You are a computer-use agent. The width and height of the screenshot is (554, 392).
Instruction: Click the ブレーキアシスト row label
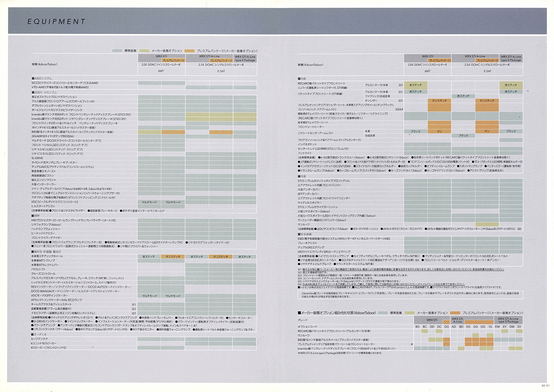pos(307,243)
